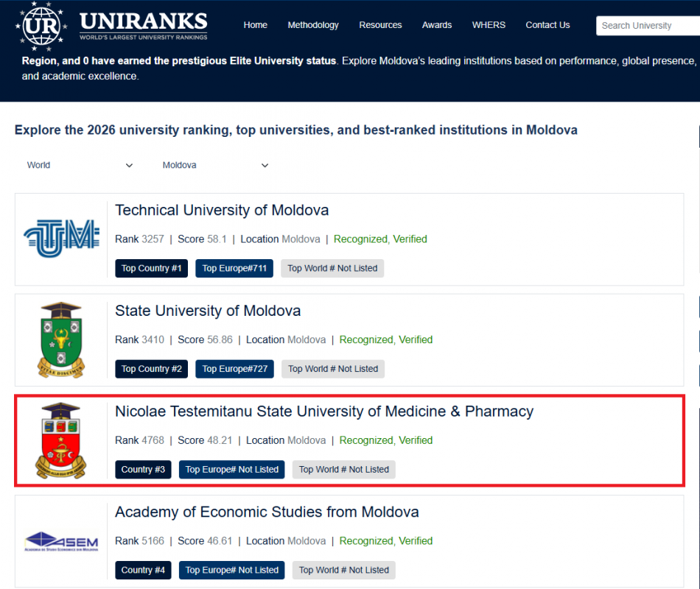This screenshot has height=589, width=700.
Task: Click the Top Country #1 badge
Action: (151, 268)
